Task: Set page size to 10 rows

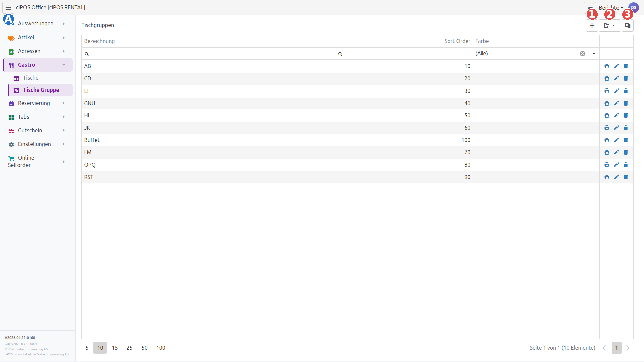Action: [x=100, y=348]
